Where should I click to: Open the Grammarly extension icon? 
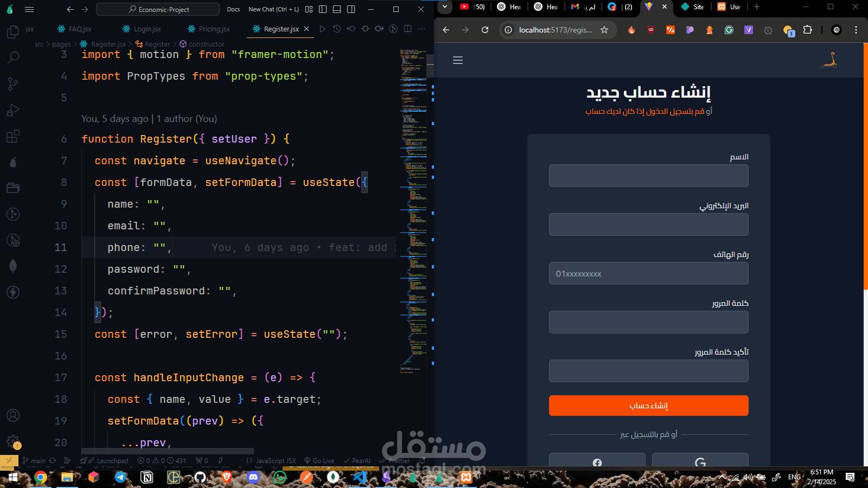coord(729,30)
